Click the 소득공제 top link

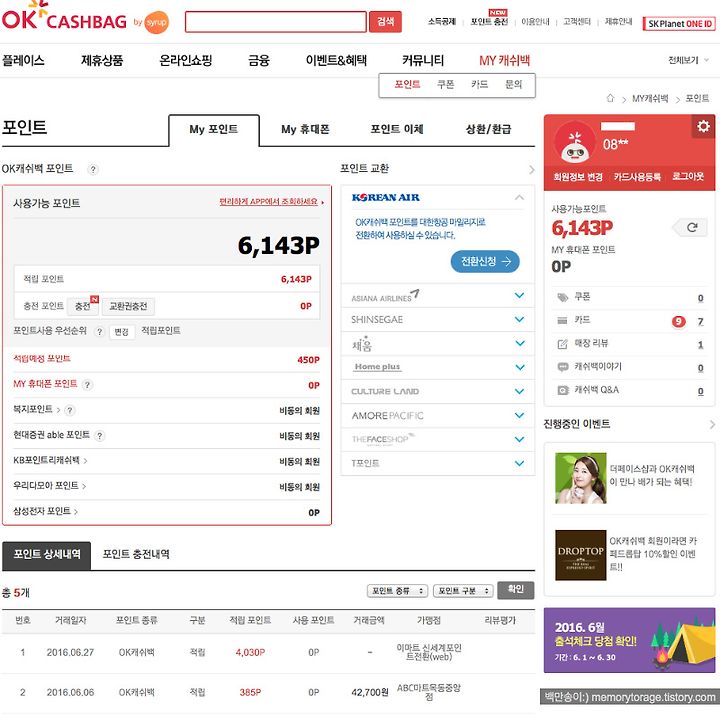click(442, 22)
